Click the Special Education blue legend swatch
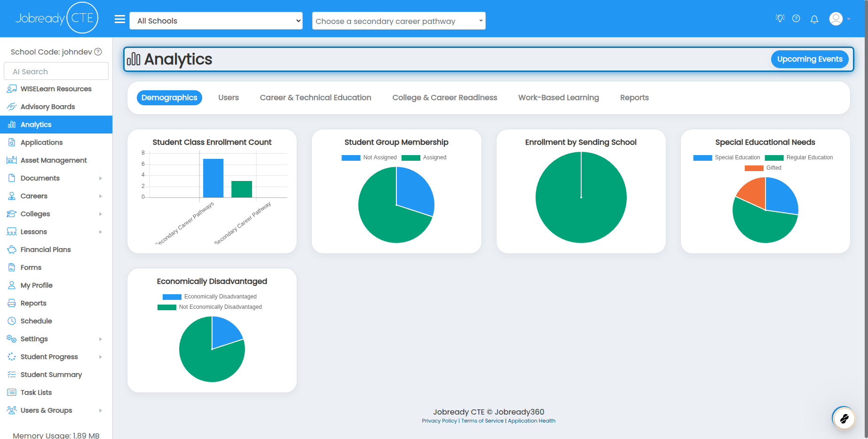The image size is (868, 439). coord(702,158)
